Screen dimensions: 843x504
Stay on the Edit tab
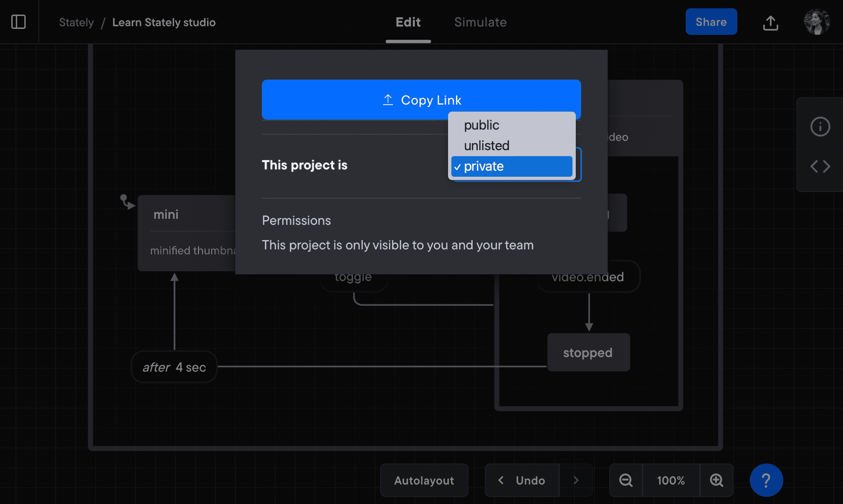pyautogui.click(x=408, y=22)
